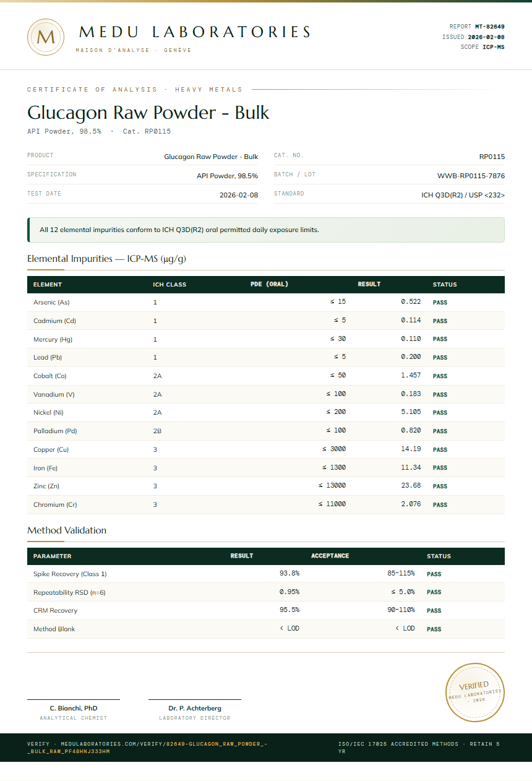This screenshot has width=532, height=781.
Task: Click the Medu Laboratories M logo emblem
Action: pos(46,37)
